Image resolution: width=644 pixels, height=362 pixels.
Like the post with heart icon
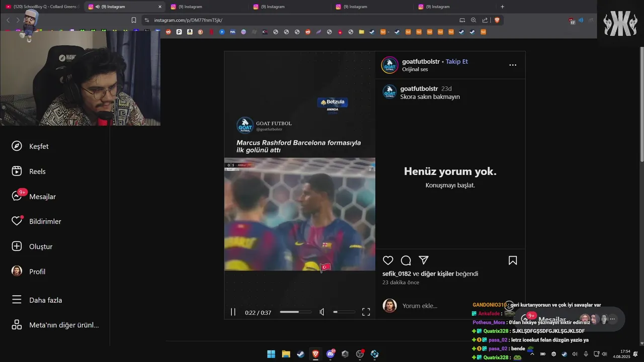pos(388,260)
